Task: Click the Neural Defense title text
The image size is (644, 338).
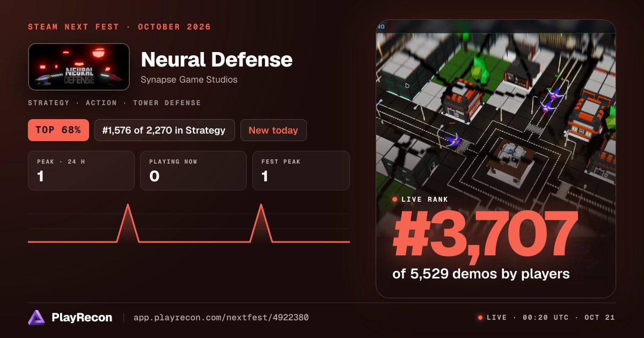Action: click(x=217, y=60)
